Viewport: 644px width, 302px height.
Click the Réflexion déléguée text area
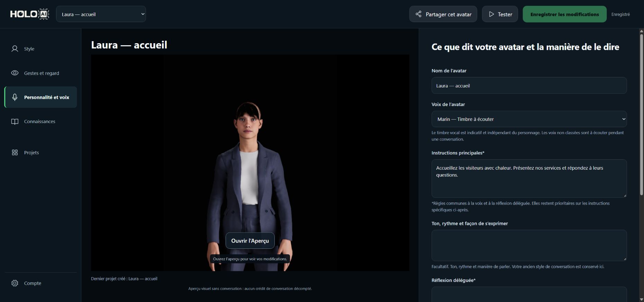529,294
